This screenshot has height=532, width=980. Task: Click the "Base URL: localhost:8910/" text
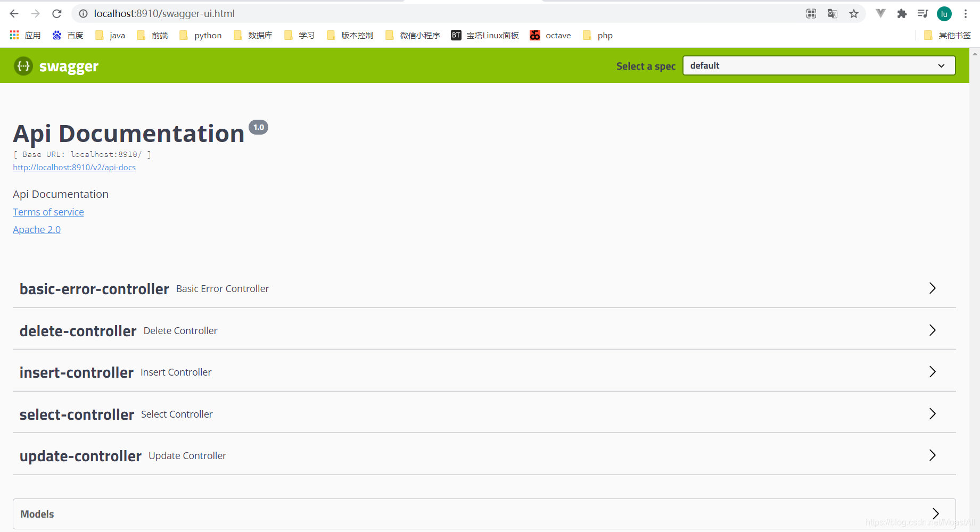pos(82,154)
